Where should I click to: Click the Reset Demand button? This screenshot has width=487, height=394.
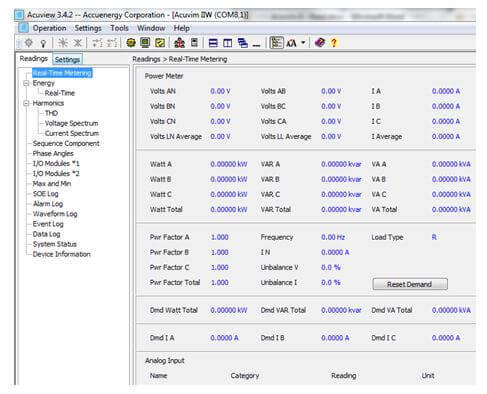(x=410, y=284)
